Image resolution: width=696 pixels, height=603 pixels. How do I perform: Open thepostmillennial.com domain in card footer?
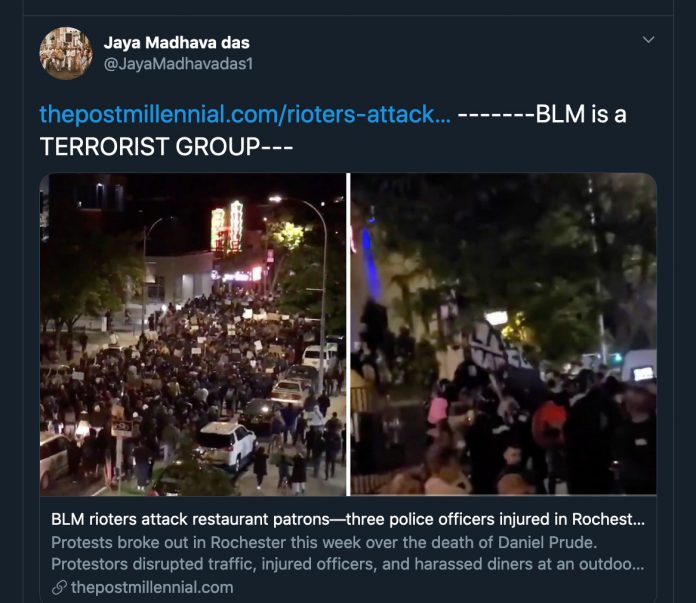[152, 587]
